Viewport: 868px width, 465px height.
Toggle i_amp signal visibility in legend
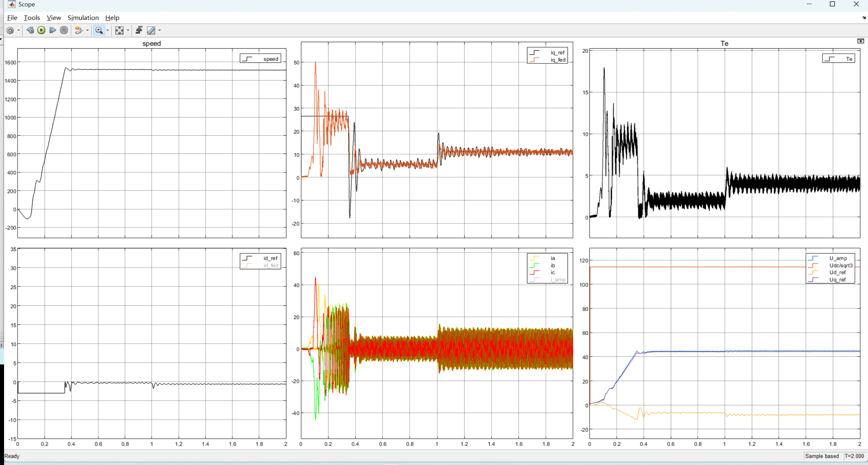click(x=557, y=280)
